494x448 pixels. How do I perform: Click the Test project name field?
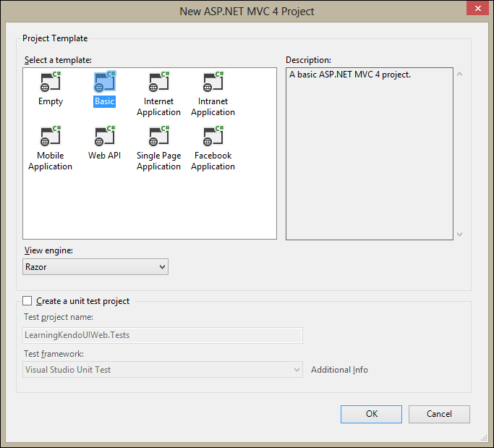tap(163, 335)
